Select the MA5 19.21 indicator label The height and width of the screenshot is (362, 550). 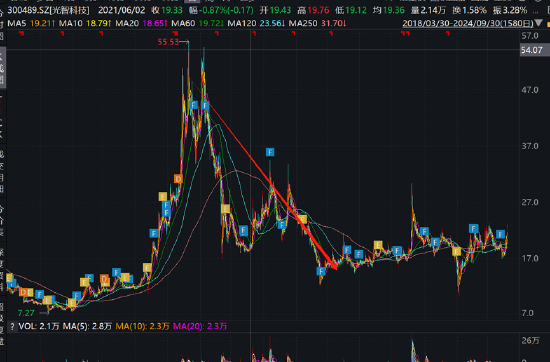tap(31, 24)
